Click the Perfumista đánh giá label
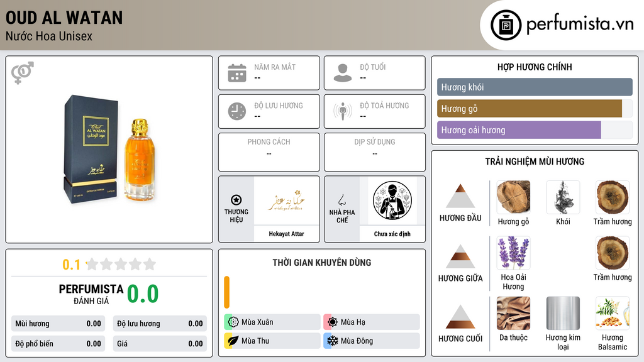This screenshot has width=644, height=362. coord(91,294)
